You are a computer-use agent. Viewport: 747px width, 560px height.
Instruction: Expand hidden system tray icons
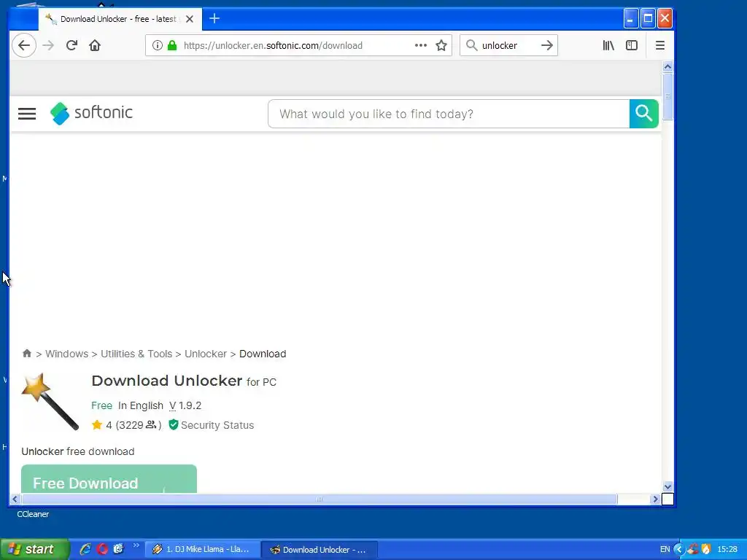coord(678,550)
